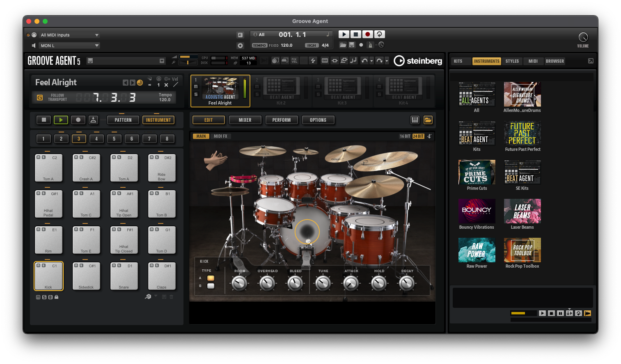Click the keyboard display icon next to OPTIONS
This screenshot has width=621, height=364.
(x=415, y=120)
